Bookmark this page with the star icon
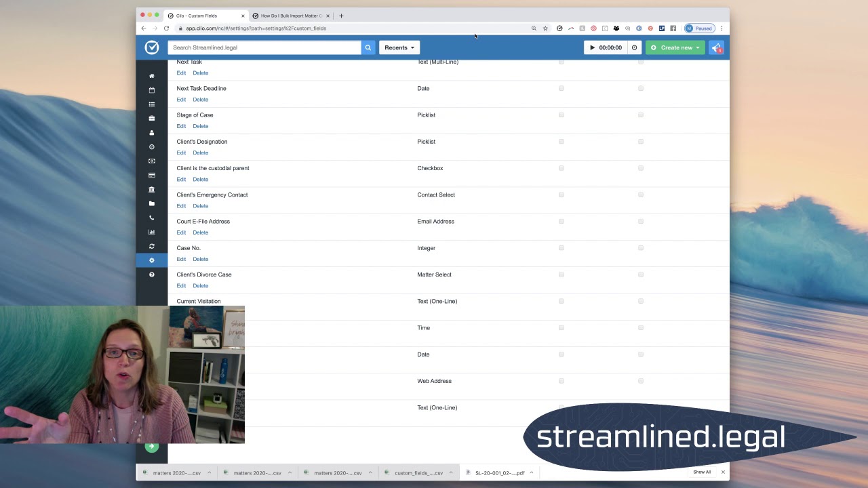 point(545,28)
